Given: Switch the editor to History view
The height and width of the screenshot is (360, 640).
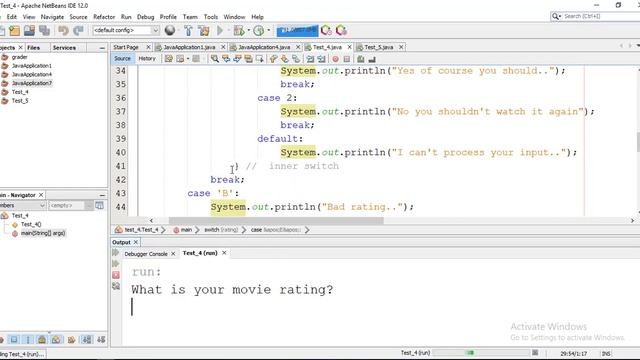Looking at the screenshot, I should pos(147,59).
